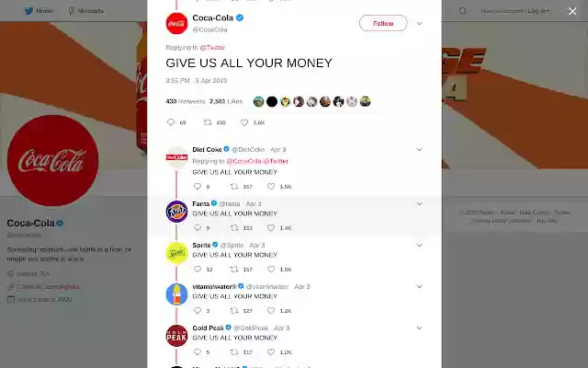The image size is (588, 368).
Task: Open the Sprite tweet options chevron
Action: 419,246
